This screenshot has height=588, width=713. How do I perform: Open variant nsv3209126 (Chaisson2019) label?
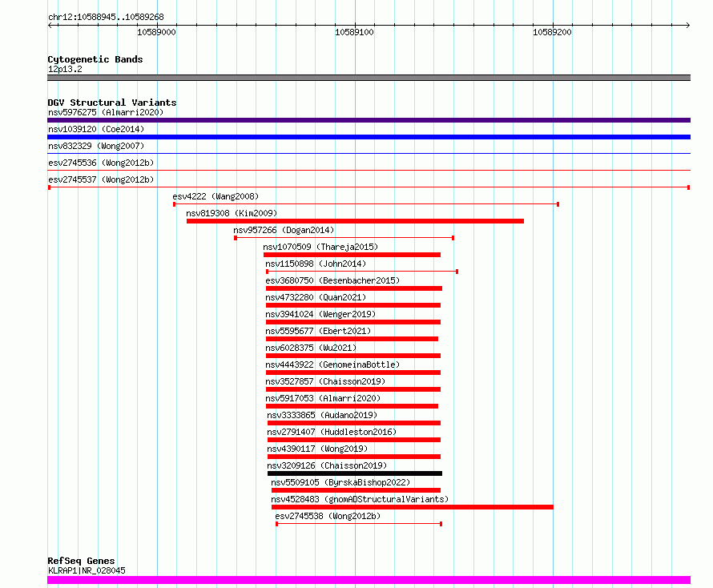327,465
